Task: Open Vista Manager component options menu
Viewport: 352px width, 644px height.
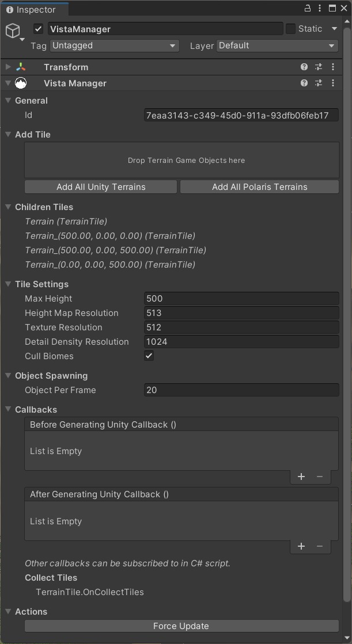Action: coord(333,83)
